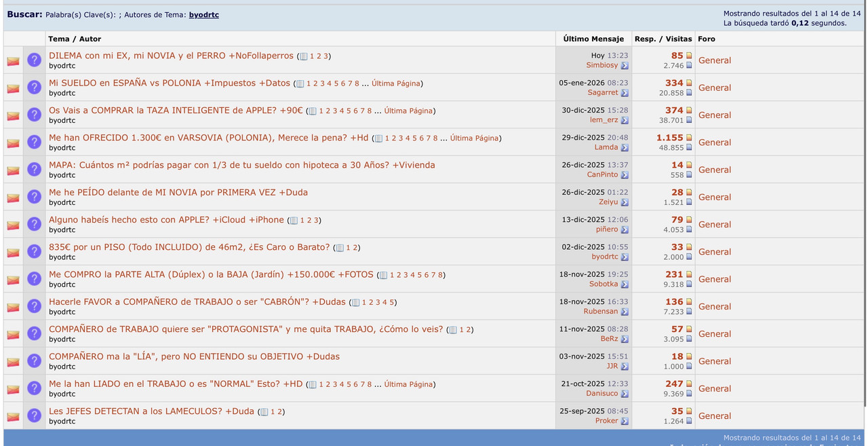Sort by the Resp. column header
The image size is (868, 446).
click(x=645, y=39)
